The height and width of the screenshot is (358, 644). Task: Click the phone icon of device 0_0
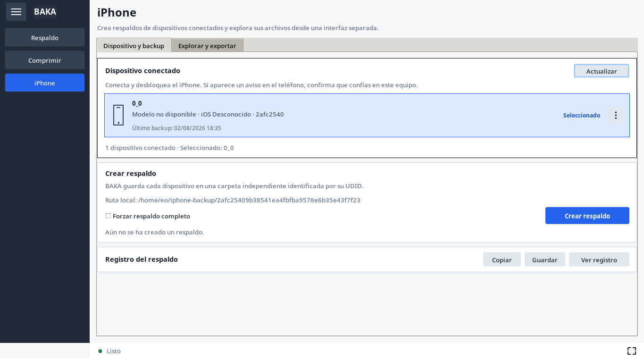coord(118,115)
